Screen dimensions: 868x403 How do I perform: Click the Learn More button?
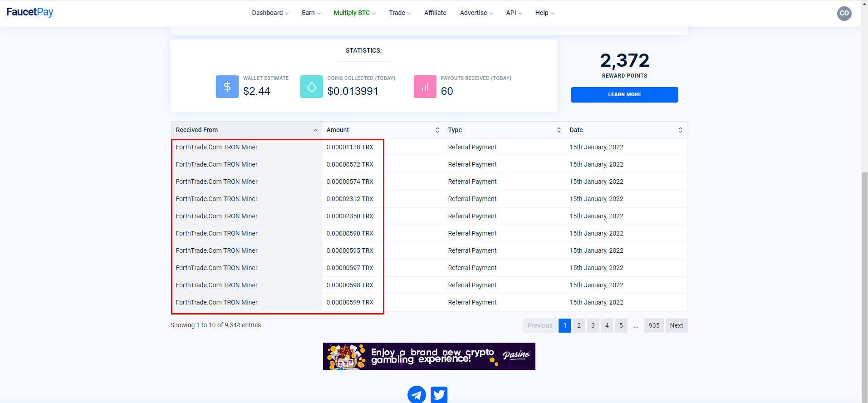click(x=624, y=95)
